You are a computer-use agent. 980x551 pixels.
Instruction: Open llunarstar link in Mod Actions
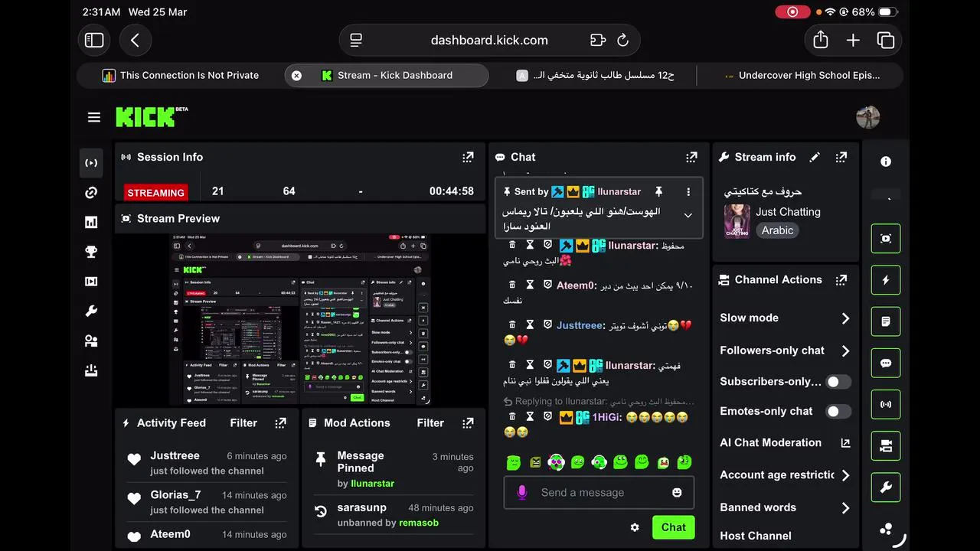(x=372, y=484)
